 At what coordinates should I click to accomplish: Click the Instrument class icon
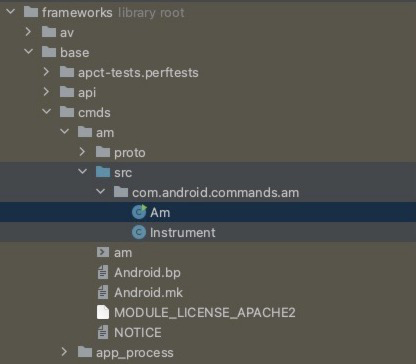tap(139, 232)
